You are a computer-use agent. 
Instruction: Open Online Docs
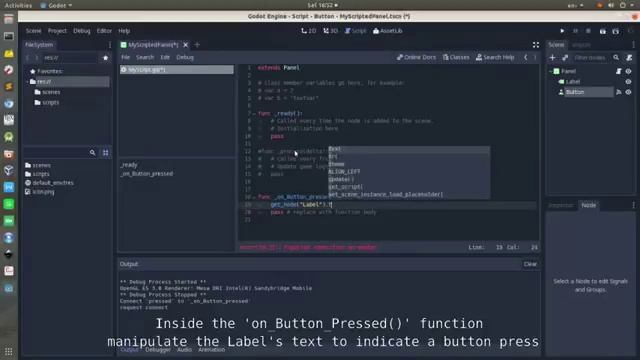pyautogui.click(x=416, y=58)
